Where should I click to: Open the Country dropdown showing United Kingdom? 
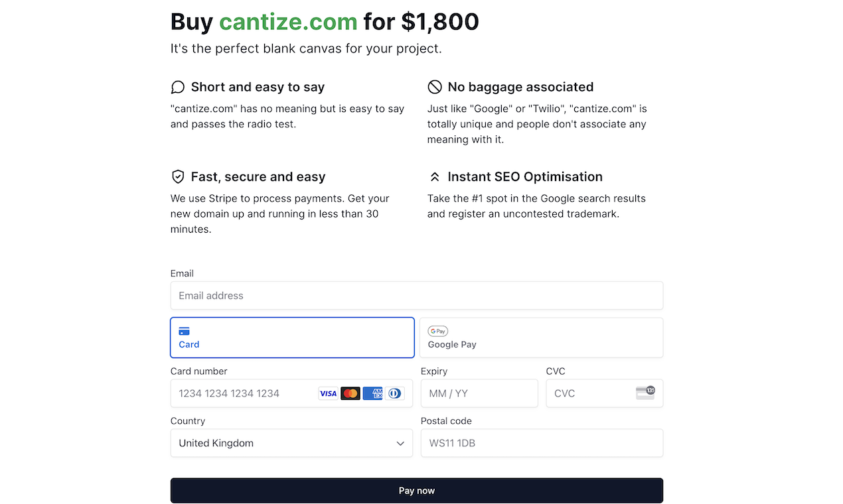(291, 443)
